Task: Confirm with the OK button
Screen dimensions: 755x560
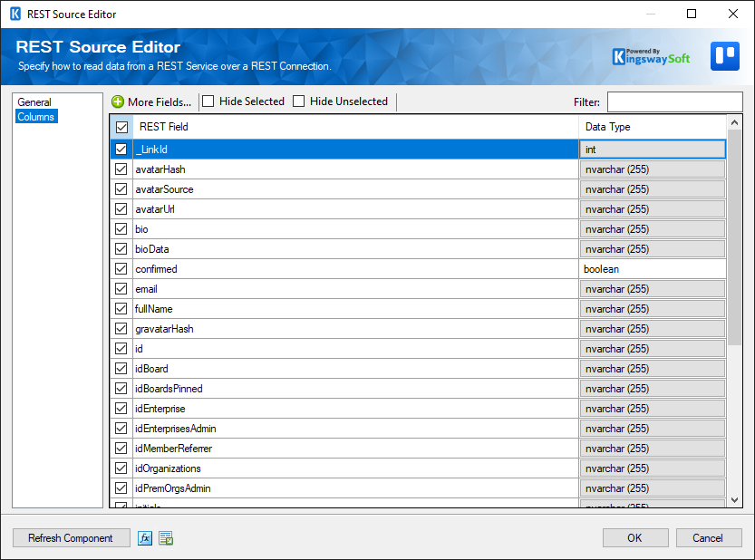Action: point(635,538)
